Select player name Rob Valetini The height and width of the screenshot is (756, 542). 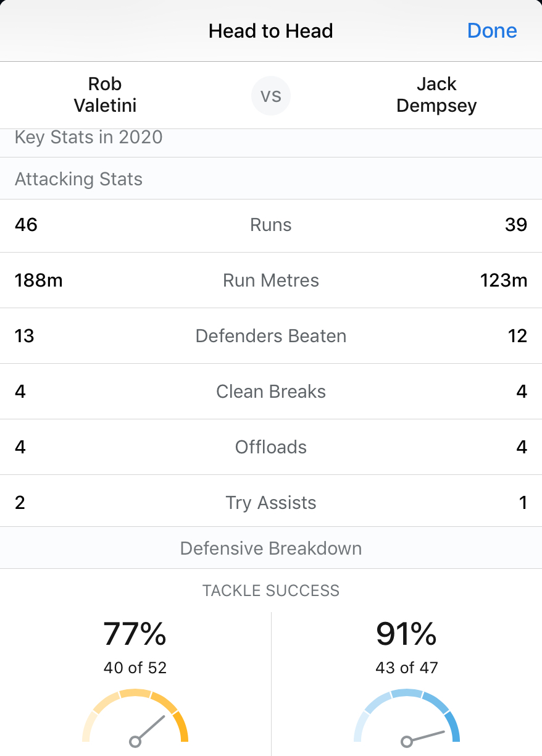click(x=105, y=94)
